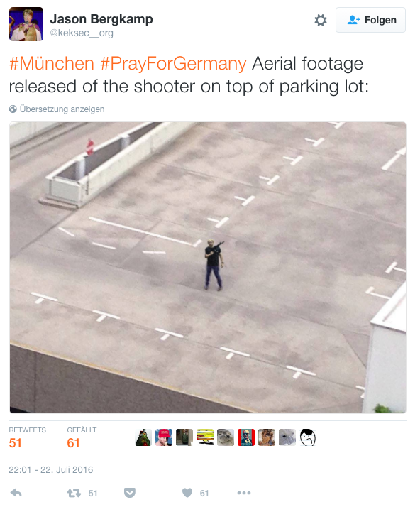The width and height of the screenshot is (420, 507).
Task: Select the #München hashtag
Action: click(52, 63)
